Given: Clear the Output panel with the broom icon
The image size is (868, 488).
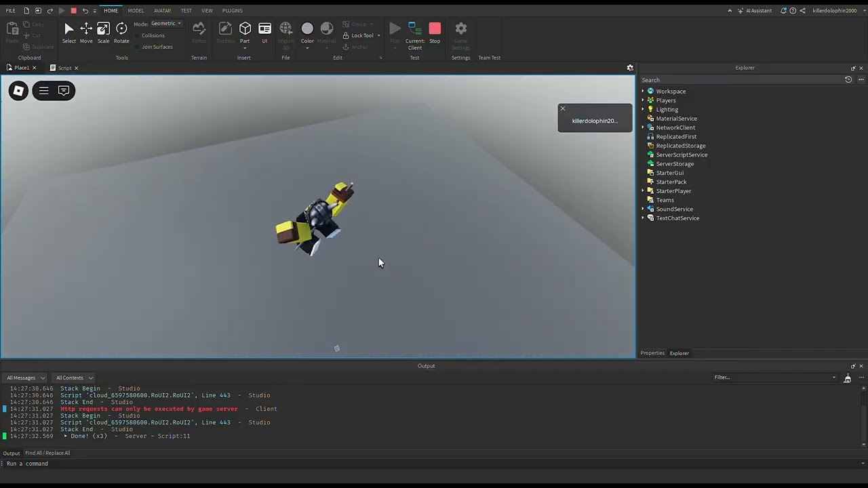Looking at the screenshot, I should point(847,378).
